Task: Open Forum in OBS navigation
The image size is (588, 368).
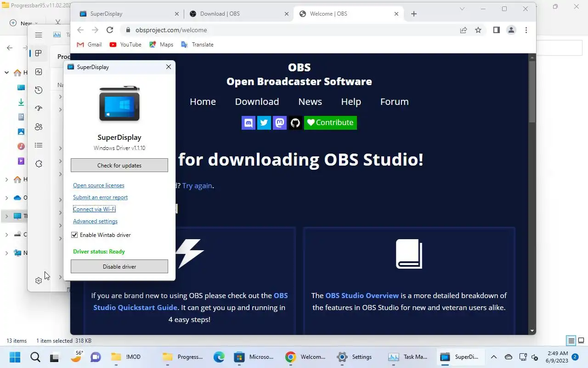Action: point(394,102)
